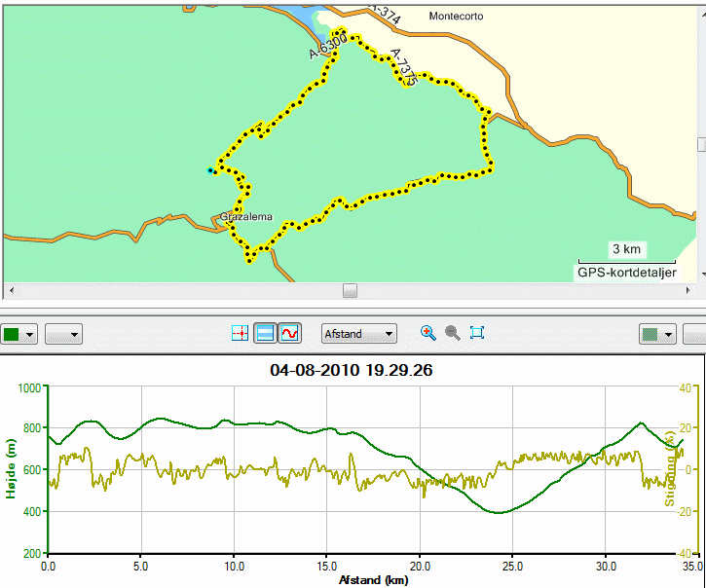
Task: Toggle the horizontal gridlines fill button
Action: tap(264, 334)
